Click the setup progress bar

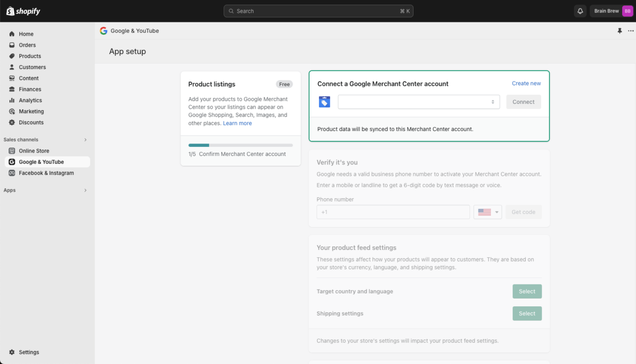pos(240,145)
